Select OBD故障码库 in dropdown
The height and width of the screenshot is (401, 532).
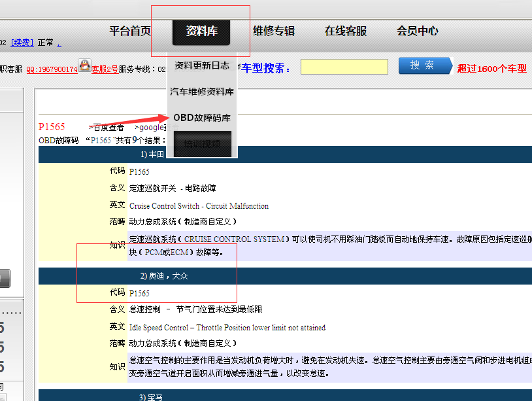click(x=202, y=118)
